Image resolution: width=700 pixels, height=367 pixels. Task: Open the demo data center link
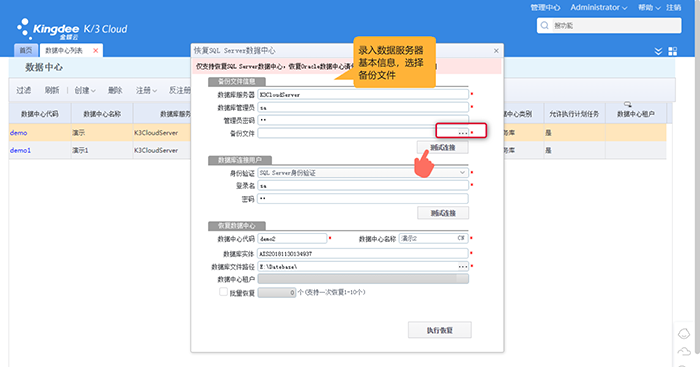(x=18, y=133)
